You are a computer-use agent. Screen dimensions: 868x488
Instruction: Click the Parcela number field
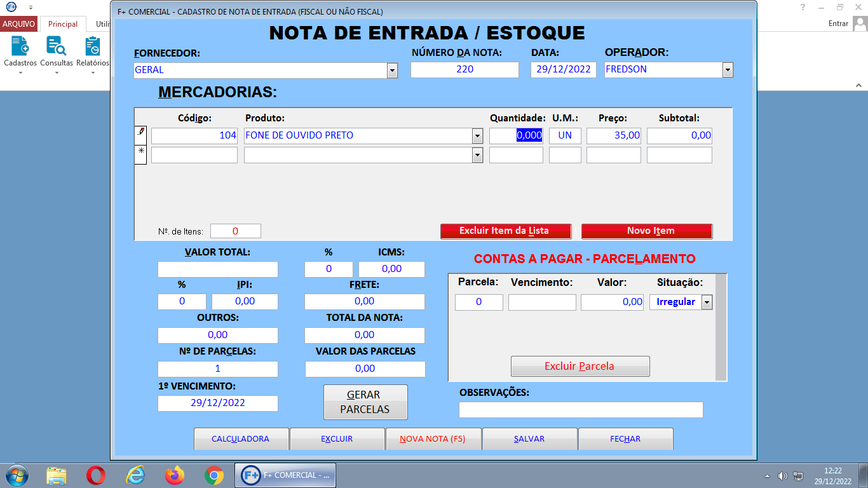pos(479,302)
